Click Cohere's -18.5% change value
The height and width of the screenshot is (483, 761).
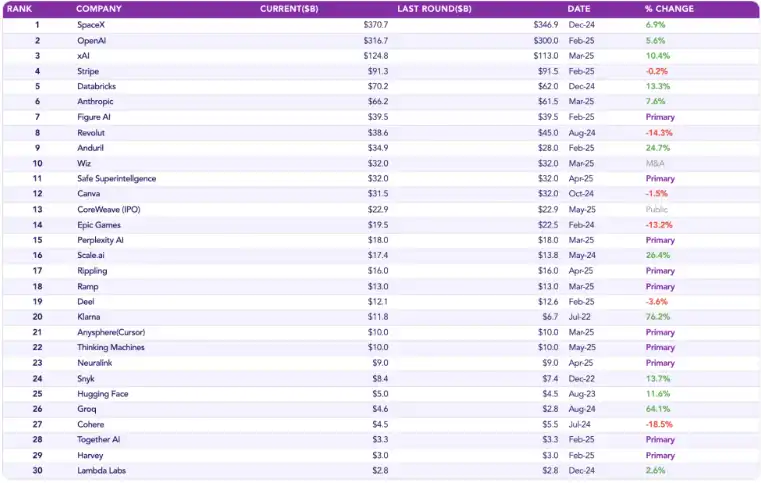(659, 424)
